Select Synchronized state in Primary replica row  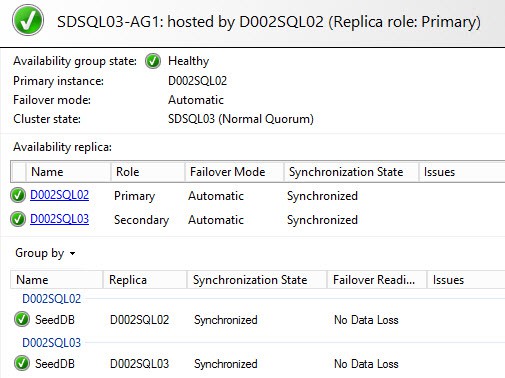point(322,196)
